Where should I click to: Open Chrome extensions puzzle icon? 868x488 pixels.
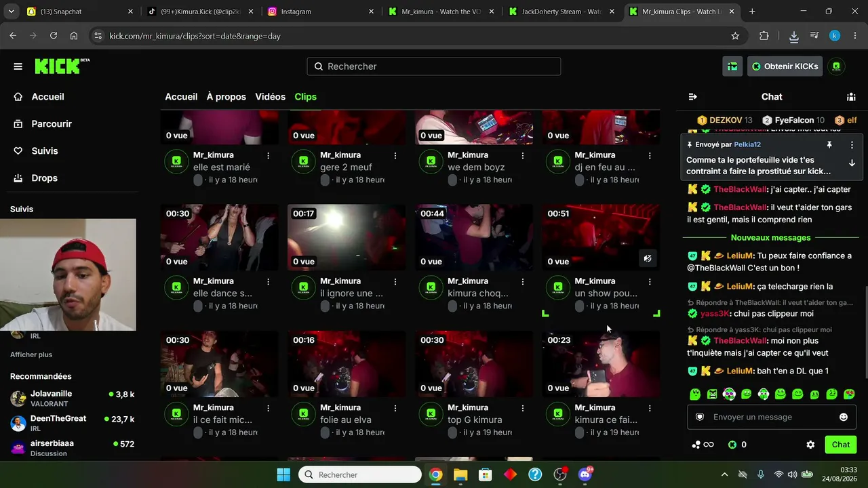pos(764,36)
